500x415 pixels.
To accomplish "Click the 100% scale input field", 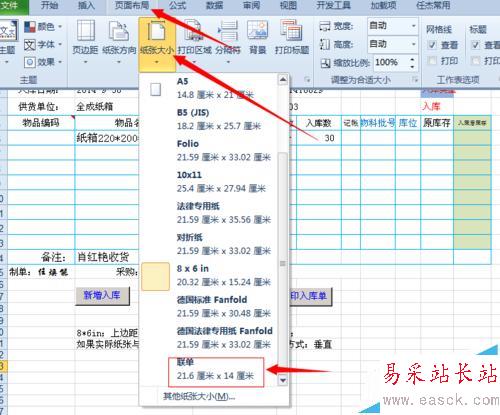I will click(391, 63).
